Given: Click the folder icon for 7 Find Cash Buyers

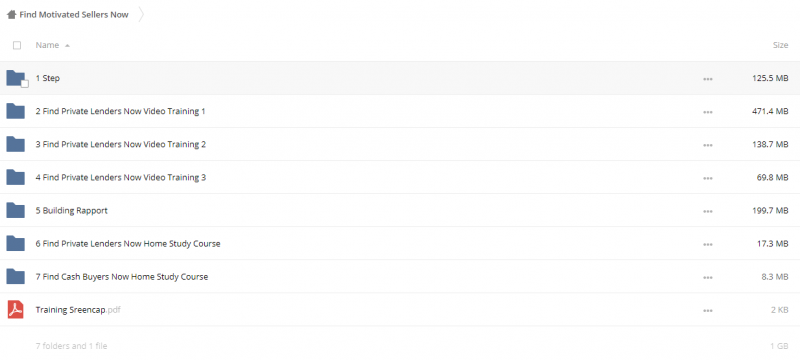Looking at the screenshot, I should [x=15, y=276].
